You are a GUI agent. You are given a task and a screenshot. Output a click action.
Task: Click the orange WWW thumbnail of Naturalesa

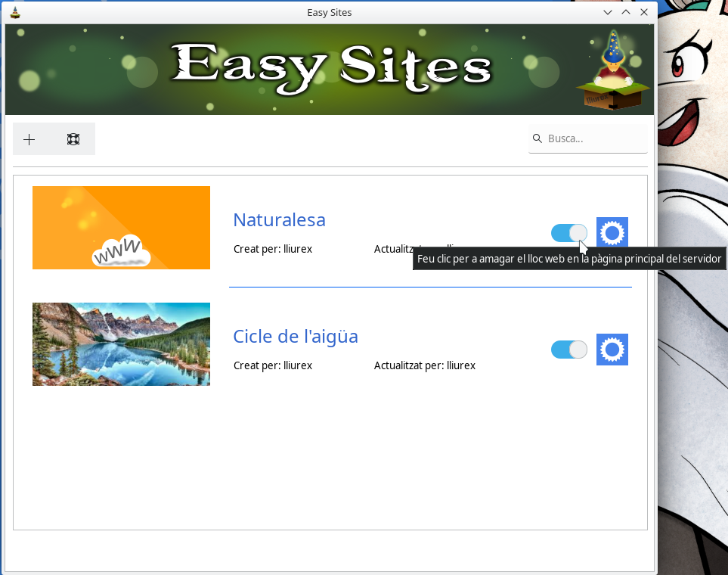click(121, 228)
